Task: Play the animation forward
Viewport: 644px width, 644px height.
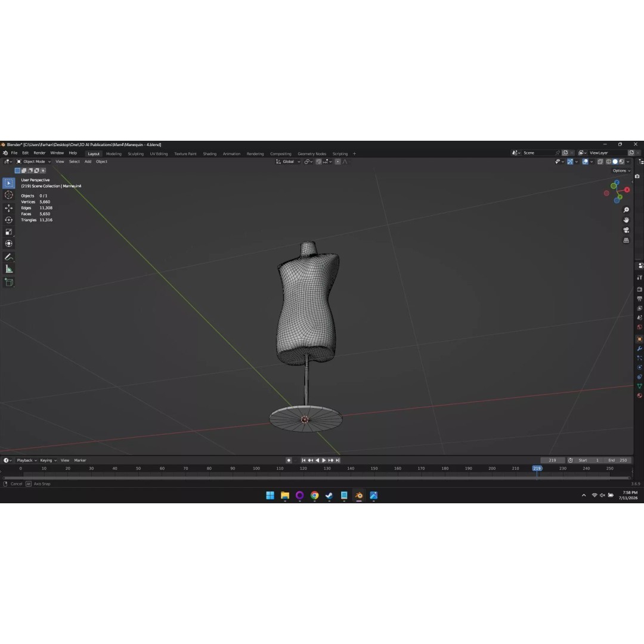Action: (x=324, y=460)
